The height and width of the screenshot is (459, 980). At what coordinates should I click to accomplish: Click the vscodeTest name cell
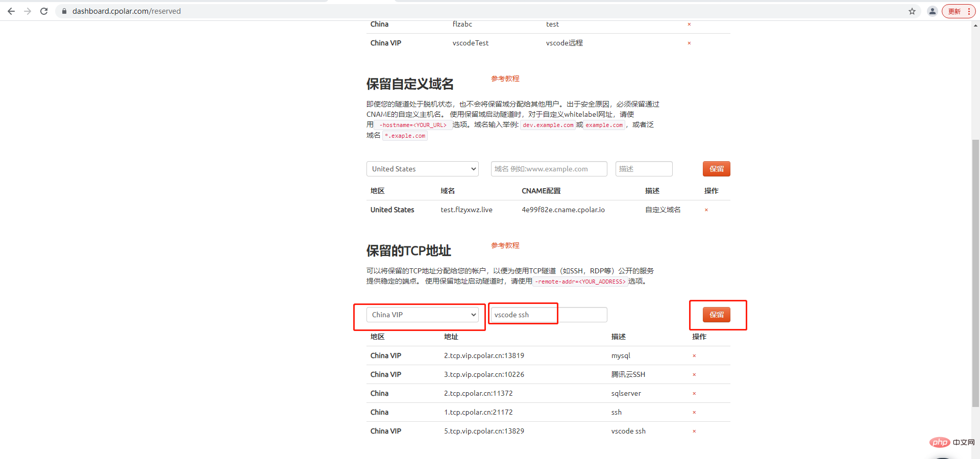[471, 43]
